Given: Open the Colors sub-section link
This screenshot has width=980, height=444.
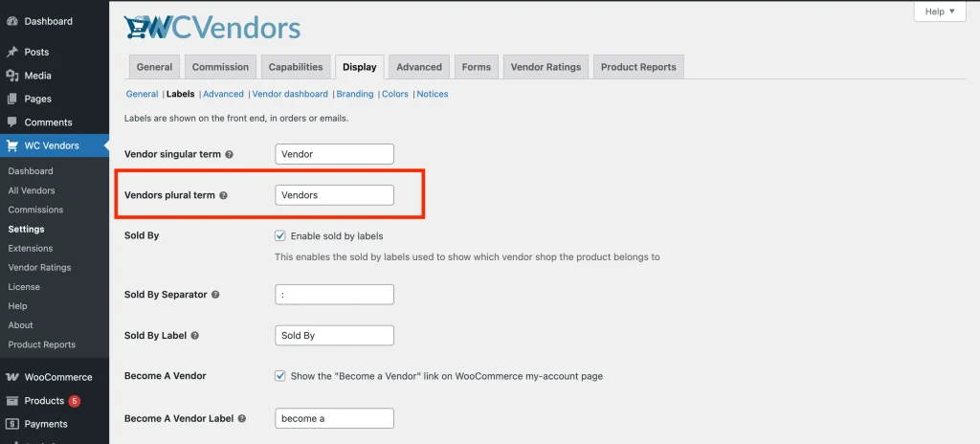Looking at the screenshot, I should [x=395, y=94].
